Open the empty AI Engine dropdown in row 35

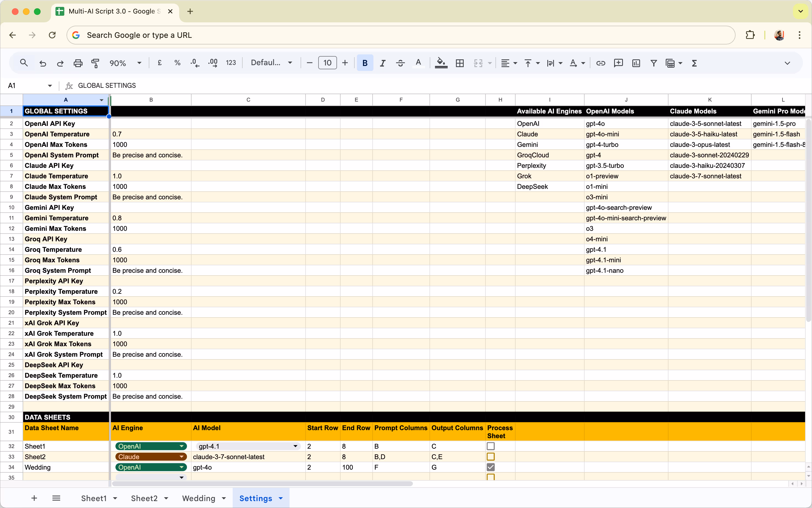pos(151,477)
